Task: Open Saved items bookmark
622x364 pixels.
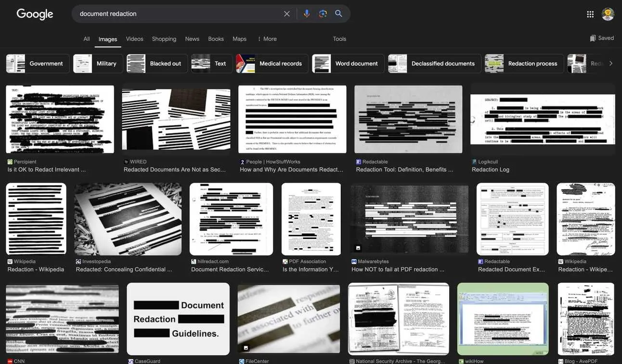Action: click(x=602, y=38)
